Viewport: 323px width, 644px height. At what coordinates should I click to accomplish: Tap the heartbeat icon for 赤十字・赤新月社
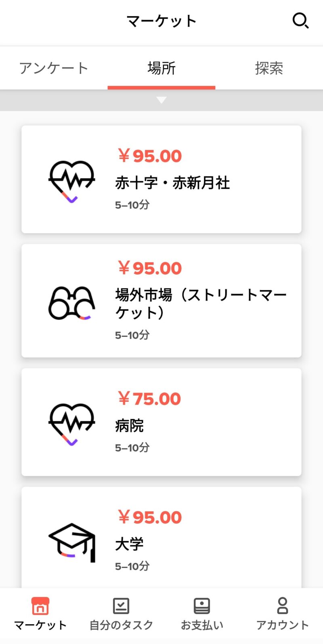coord(72,181)
